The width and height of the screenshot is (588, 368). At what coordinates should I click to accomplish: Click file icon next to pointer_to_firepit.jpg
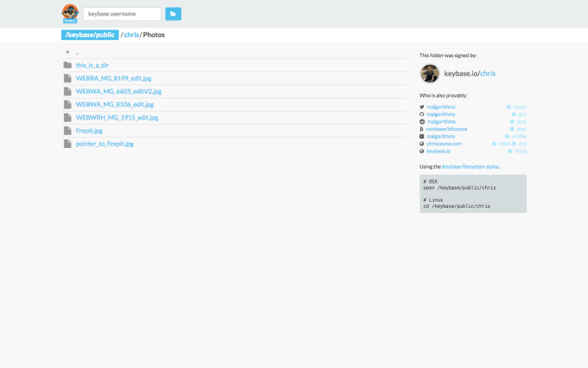click(x=67, y=144)
